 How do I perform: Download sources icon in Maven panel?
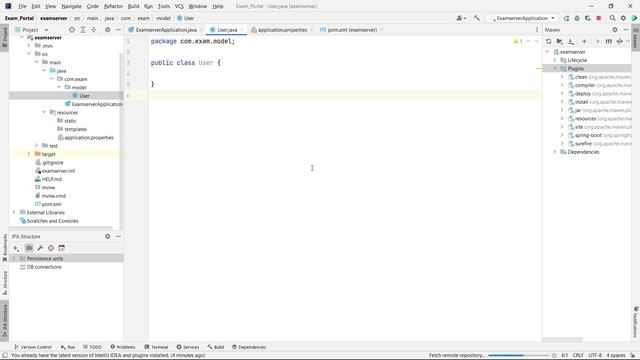click(571, 41)
